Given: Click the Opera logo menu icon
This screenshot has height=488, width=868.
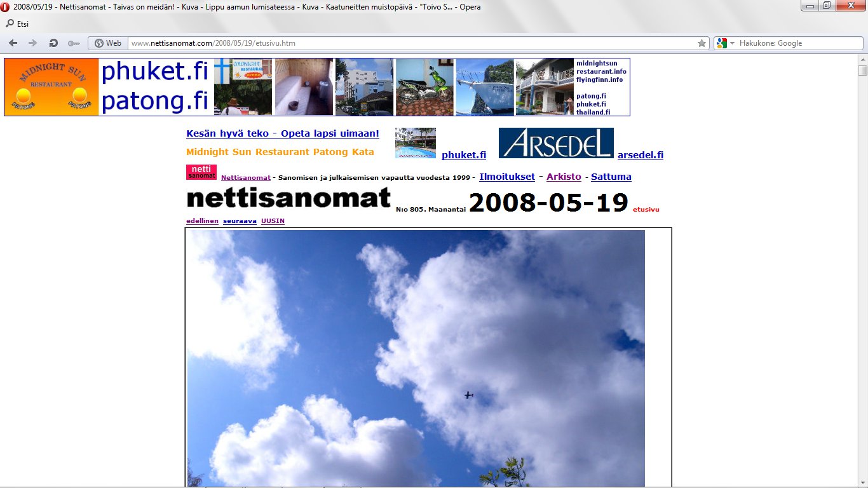Looking at the screenshot, I should (x=6, y=7).
